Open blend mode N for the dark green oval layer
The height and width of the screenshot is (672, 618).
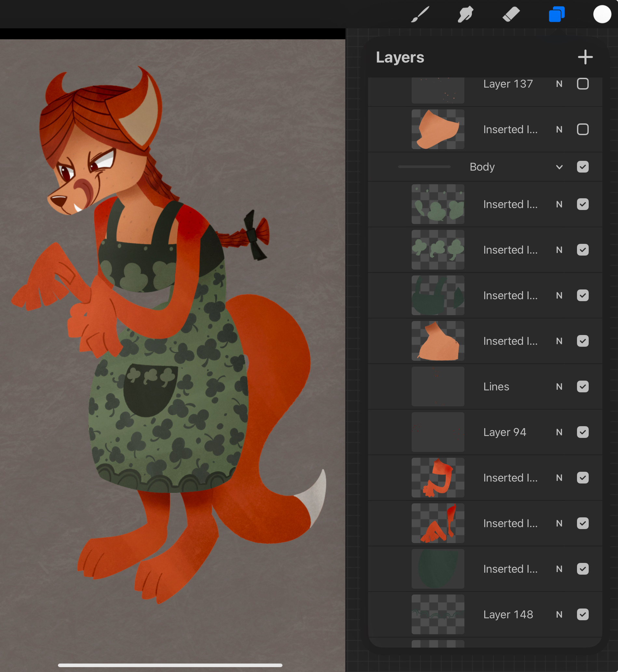pyautogui.click(x=559, y=569)
